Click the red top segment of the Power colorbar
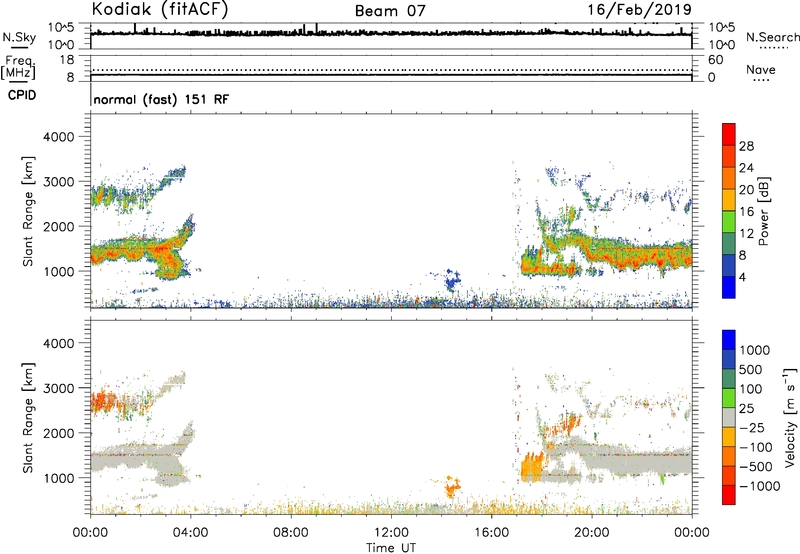This screenshot has height=554, width=800. tap(729, 134)
